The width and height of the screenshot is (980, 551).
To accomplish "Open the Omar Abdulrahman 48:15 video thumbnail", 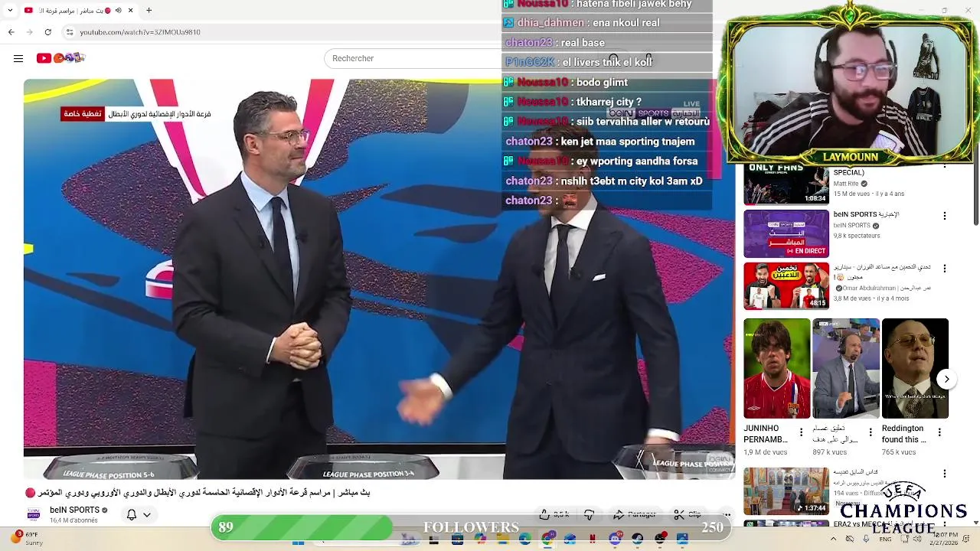I will point(786,286).
